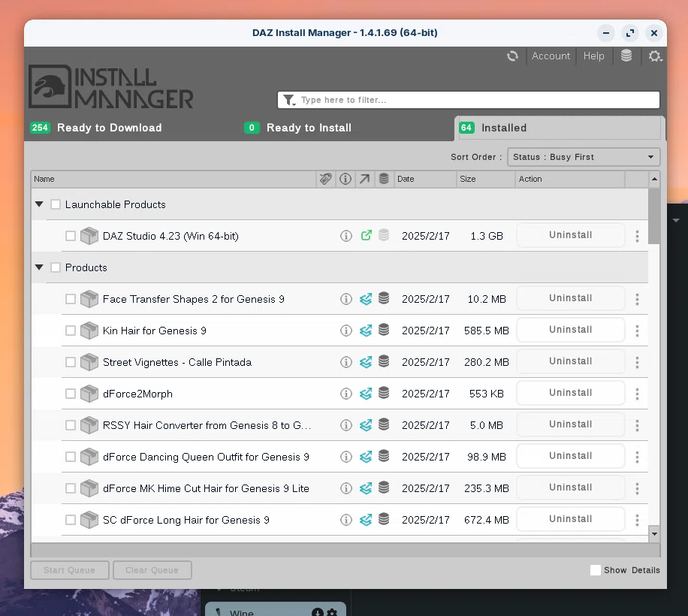
Task: Check the Launchable Products group checkbox
Action: click(56, 204)
